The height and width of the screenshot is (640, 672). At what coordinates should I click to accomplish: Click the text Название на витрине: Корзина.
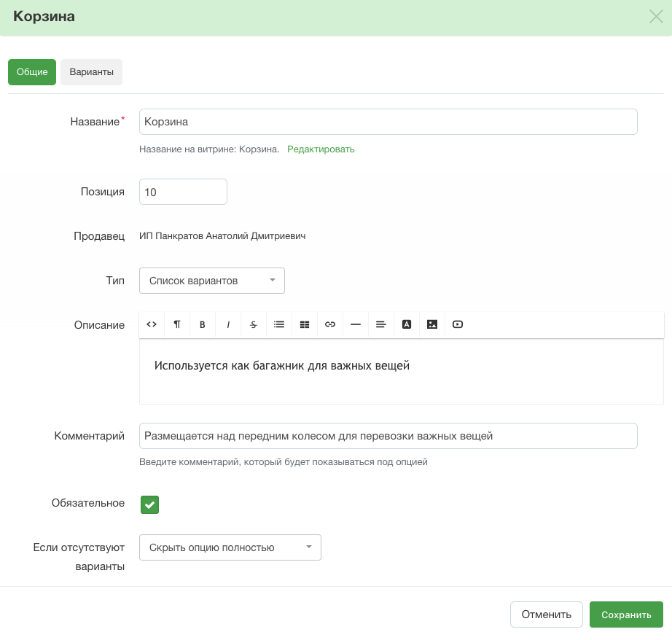click(x=209, y=149)
